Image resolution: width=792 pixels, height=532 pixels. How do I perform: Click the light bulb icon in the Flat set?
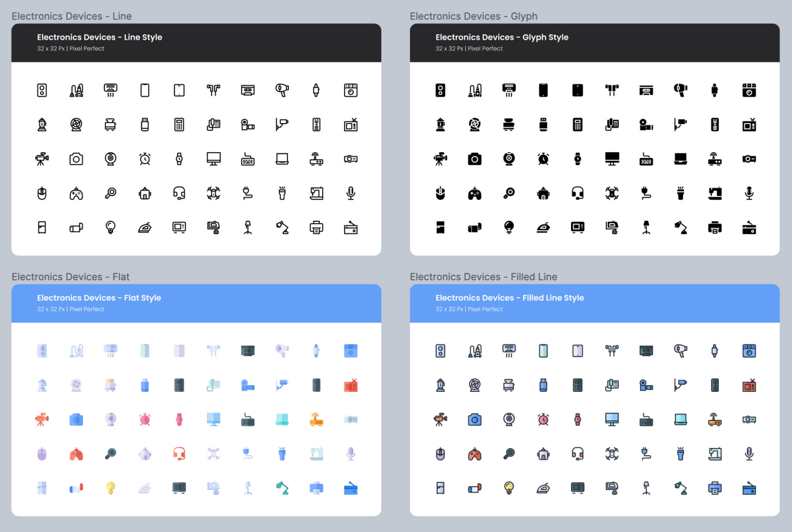point(111,488)
